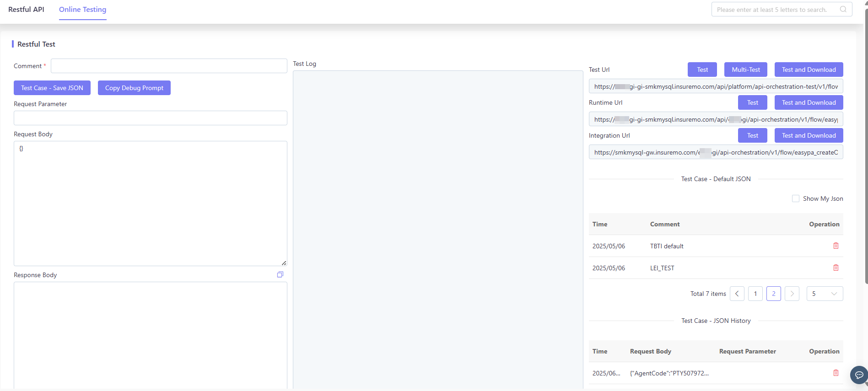The height and width of the screenshot is (391, 868).
Task: Click the Integration Url input field
Action: coord(716,152)
